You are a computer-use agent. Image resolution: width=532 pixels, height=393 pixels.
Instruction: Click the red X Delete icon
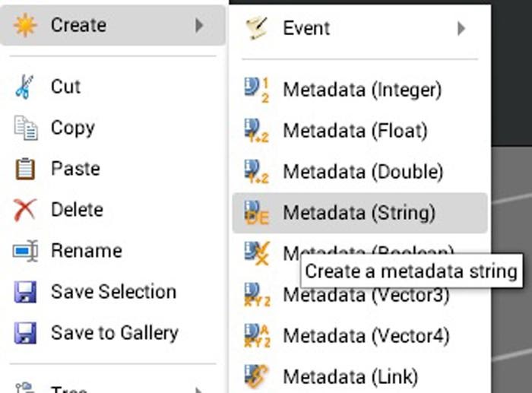click(x=25, y=210)
